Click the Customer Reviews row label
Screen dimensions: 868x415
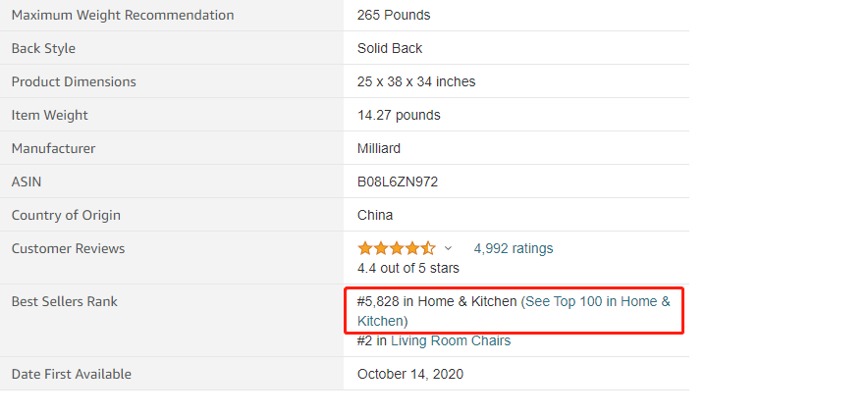(68, 248)
